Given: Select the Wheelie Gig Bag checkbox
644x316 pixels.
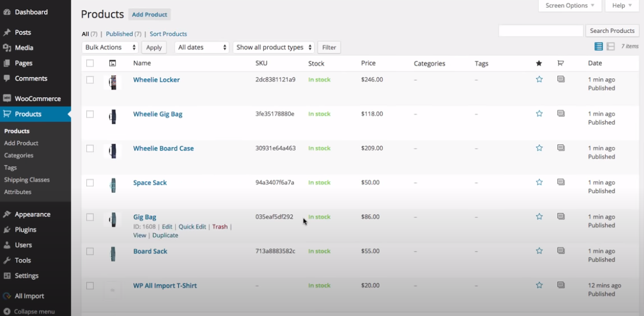Looking at the screenshot, I should click(x=90, y=114).
